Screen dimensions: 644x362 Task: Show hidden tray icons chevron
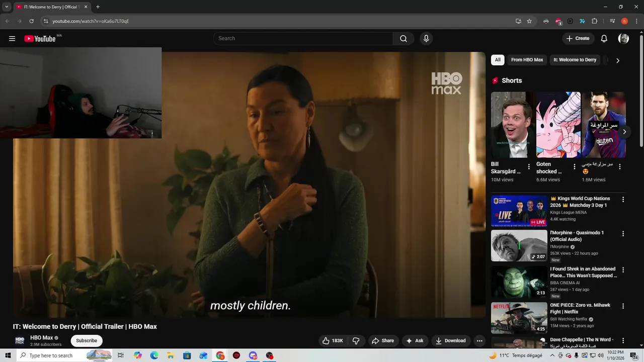pyautogui.click(x=553, y=355)
